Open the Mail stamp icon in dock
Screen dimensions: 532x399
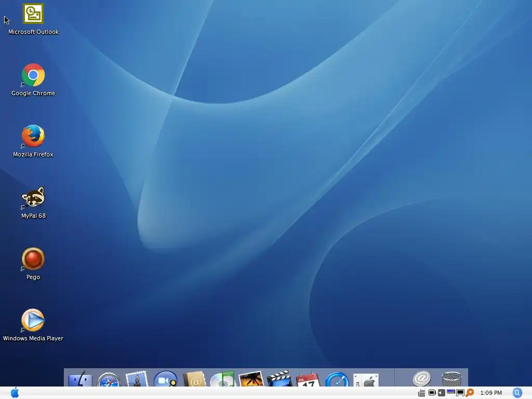137,379
